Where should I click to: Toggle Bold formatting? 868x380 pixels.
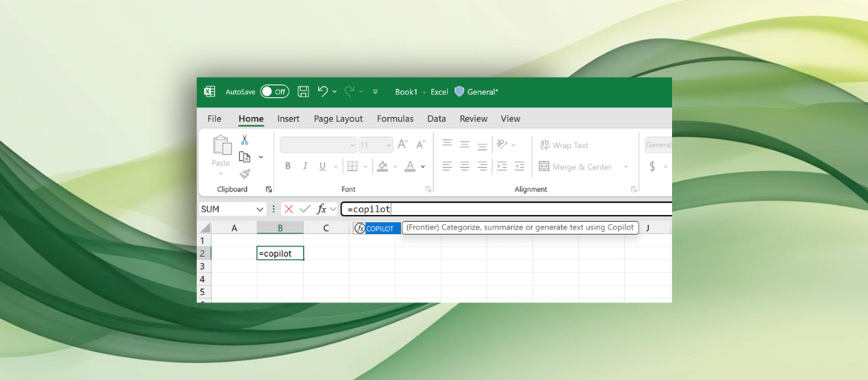pos(288,166)
